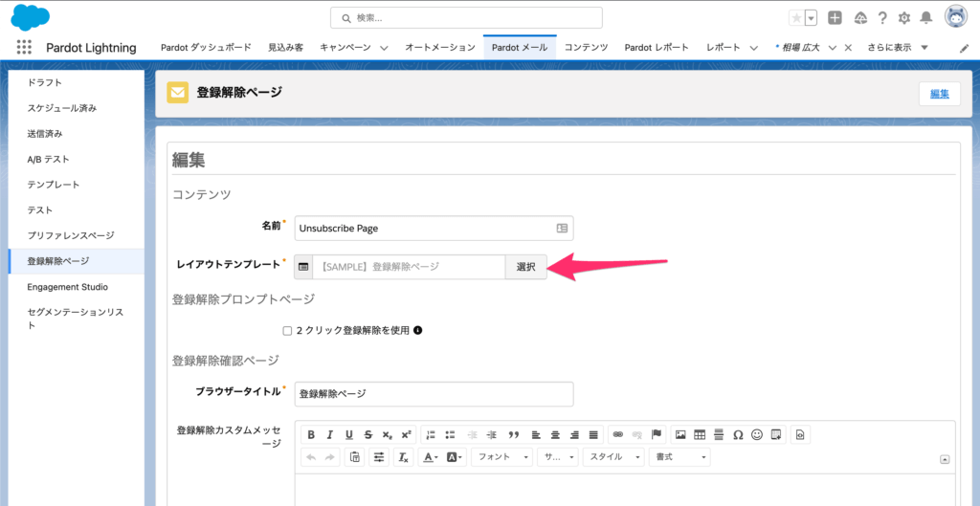Click the source view document icon
The image size is (980, 506).
tap(801, 434)
